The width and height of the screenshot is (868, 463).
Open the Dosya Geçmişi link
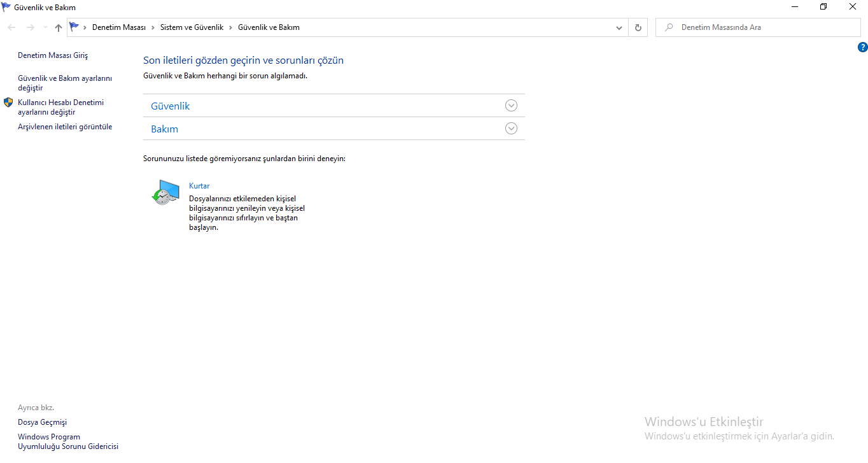(x=42, y=422)
